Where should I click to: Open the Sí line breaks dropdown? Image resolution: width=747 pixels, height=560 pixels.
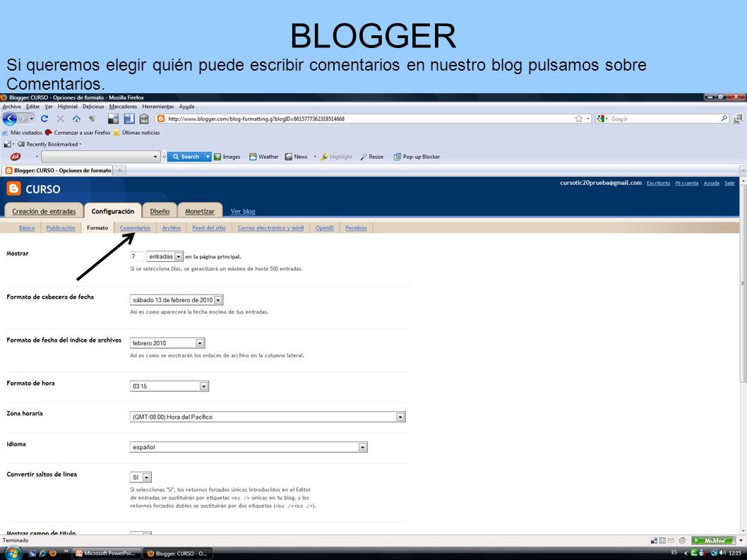[141, 477]
